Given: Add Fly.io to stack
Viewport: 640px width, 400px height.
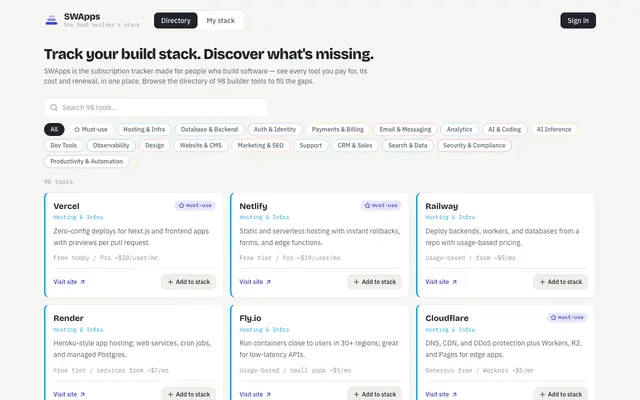Looking at the screenshot, I should (x=375, y=394).
